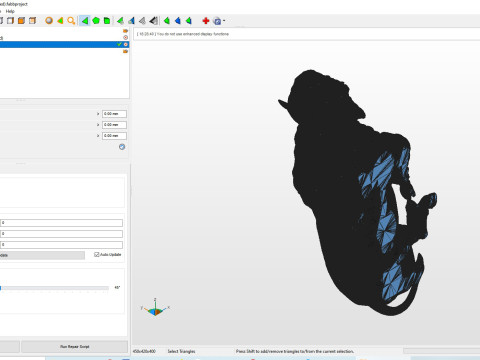This screenshot has width=480, height=360.
Task: Click the red plus add-triangles icon
Action: pyautogui.click(x=206, y=21)
